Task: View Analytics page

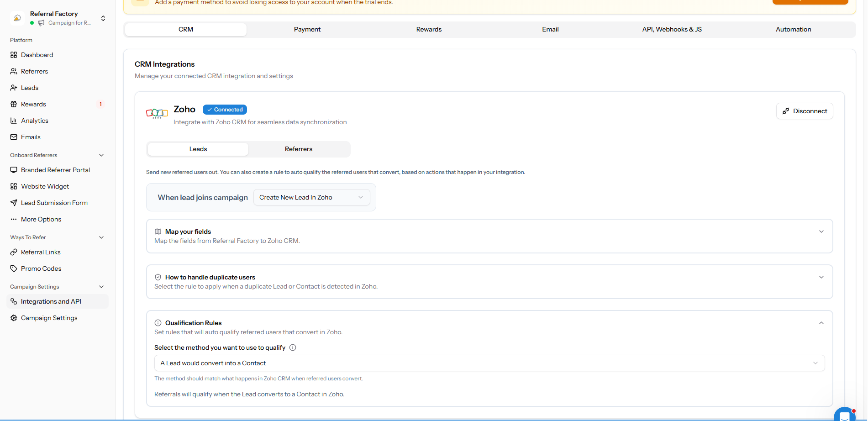Action: pos(58,121)
